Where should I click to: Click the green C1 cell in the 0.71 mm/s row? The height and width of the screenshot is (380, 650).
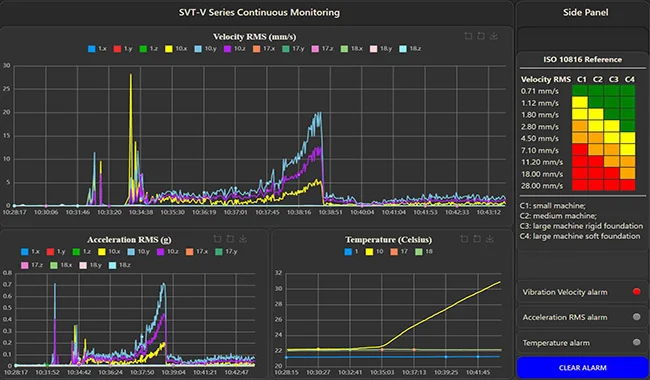click(x=580, y=91)
